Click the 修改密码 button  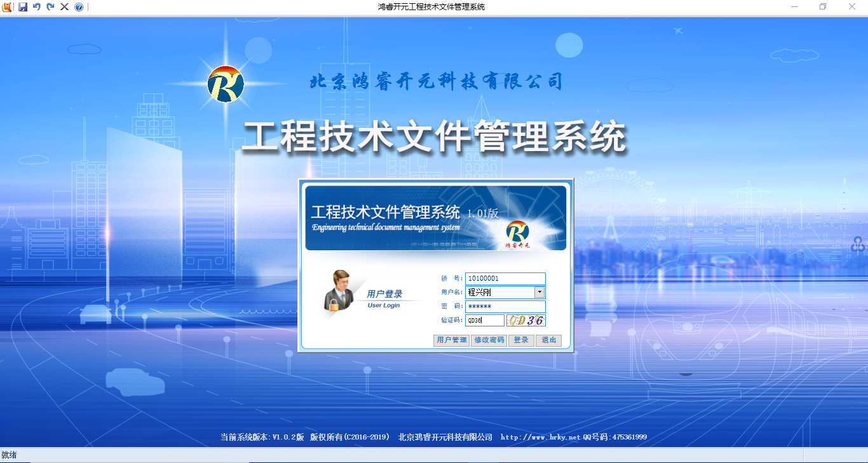pos(489,340)
